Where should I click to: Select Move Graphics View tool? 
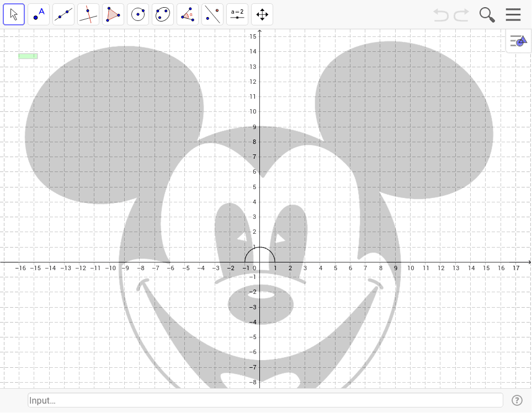[x=262, y=14]
